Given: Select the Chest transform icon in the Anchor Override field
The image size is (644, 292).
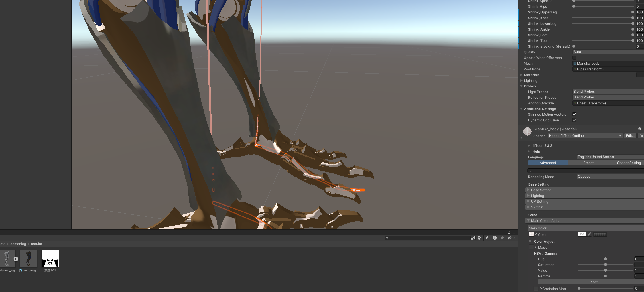Looking at the screenshot, I should 575,103.
